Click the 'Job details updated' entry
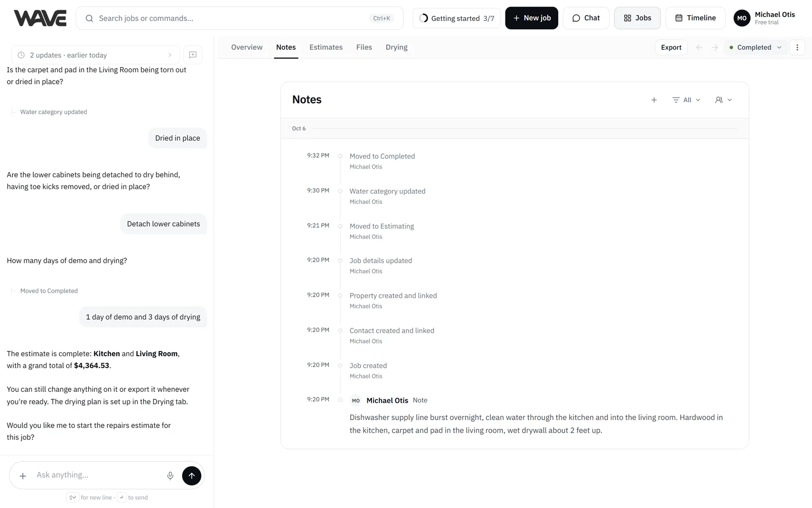Image resolution: width=812 pixels, height=508 pixels. point(381,261)
